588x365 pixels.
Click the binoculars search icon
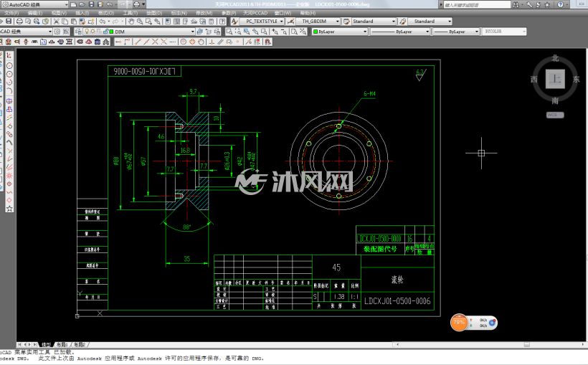point(516,4)
